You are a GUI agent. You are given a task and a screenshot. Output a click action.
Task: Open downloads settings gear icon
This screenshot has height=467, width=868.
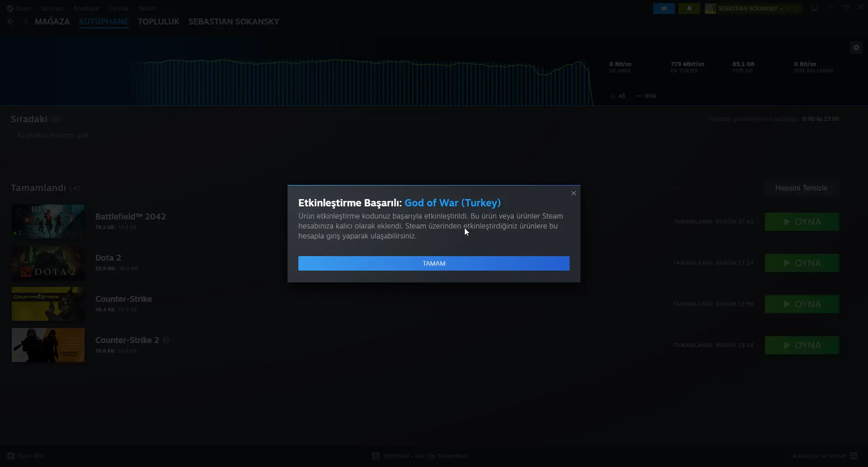(856, 48)
